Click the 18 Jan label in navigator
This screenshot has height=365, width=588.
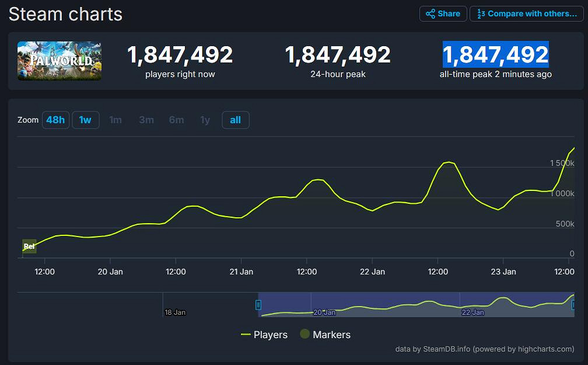click(x=175, y=312)
